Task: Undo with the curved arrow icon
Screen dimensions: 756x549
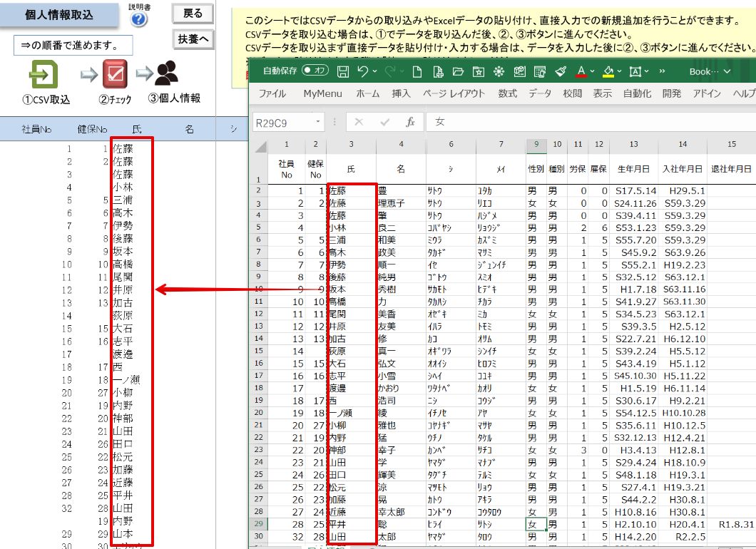Action: click(362, 71)
